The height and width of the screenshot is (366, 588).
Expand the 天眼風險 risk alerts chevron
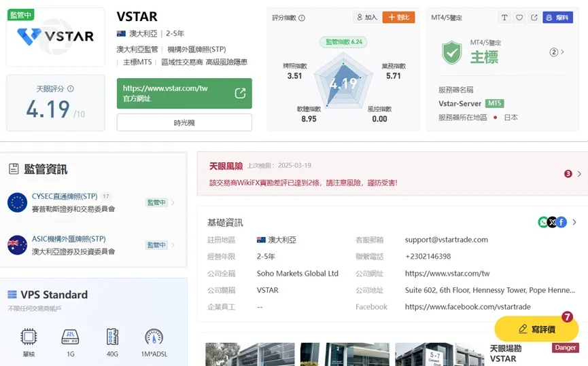(x=579, y=174)
